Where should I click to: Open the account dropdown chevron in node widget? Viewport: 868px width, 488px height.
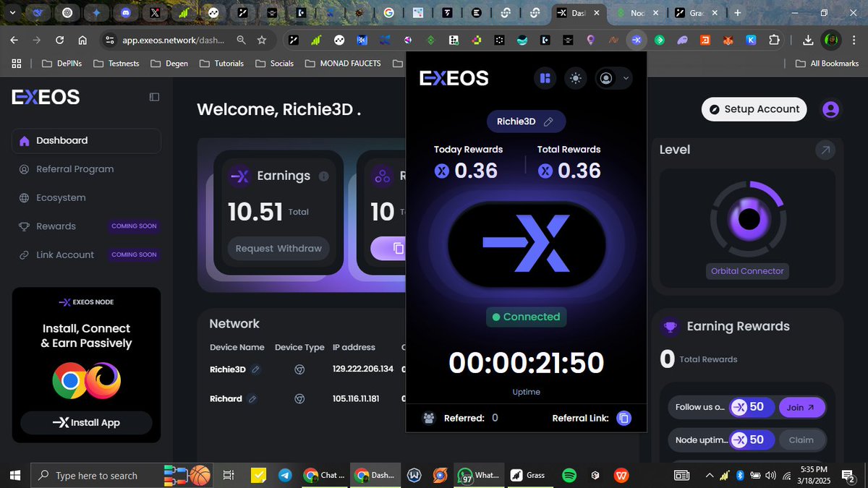(626, 78)
